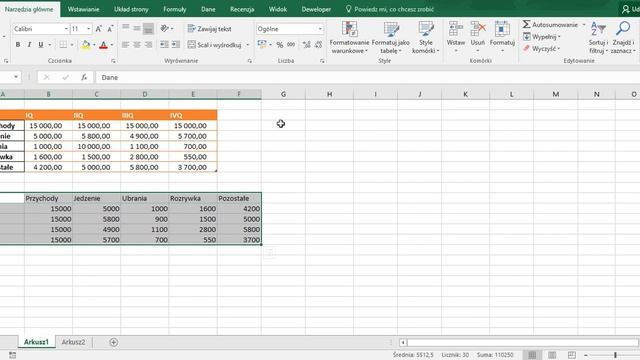Align text to the right
The height and width of the screenshot is (360, 640).
tap(149, 44)
